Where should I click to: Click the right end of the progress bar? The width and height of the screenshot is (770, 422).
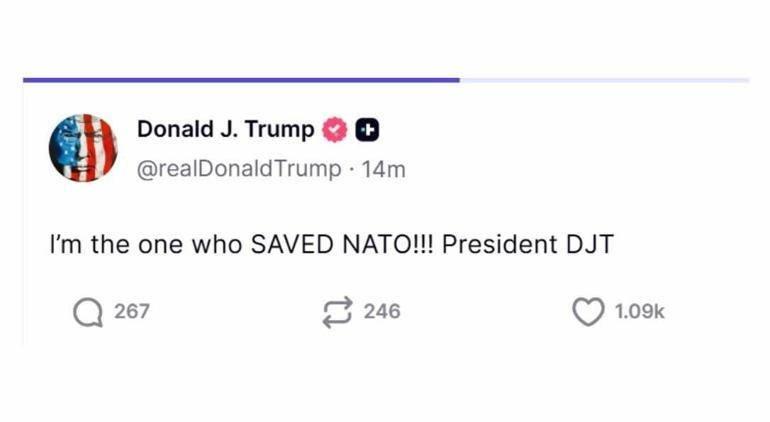coord(744,80)
